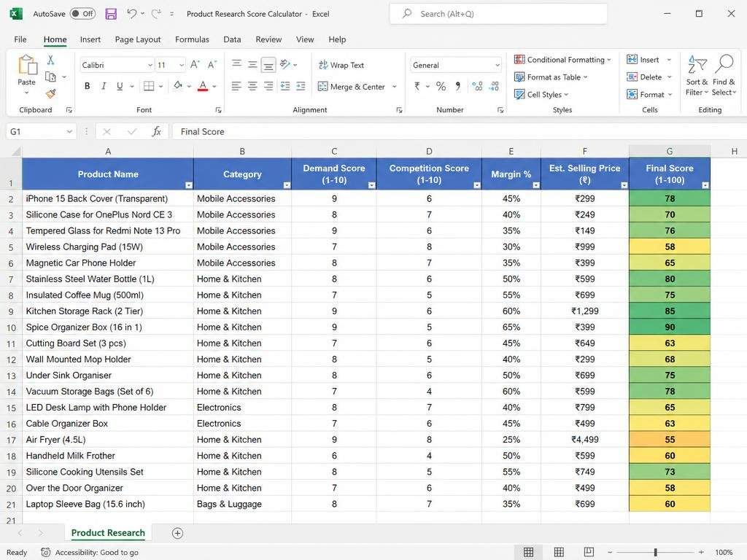Click the Decrease Decimal icon
The image size is (747, 560).
click(x=495, y=86)
